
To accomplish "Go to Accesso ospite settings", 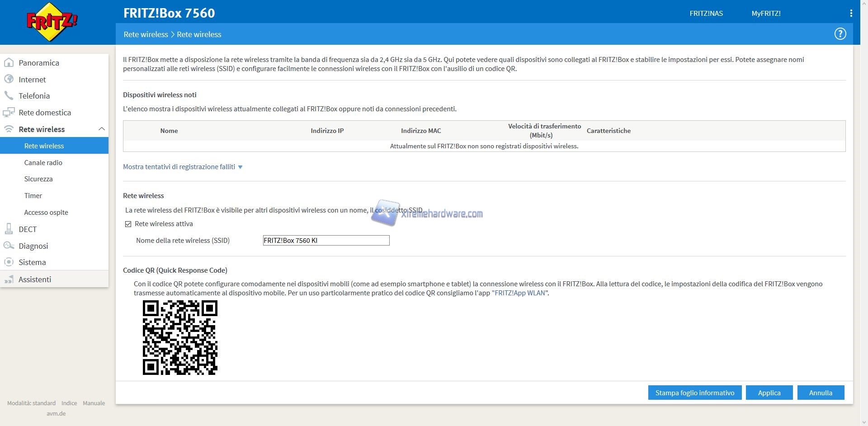I will click(x=46, y=213).
